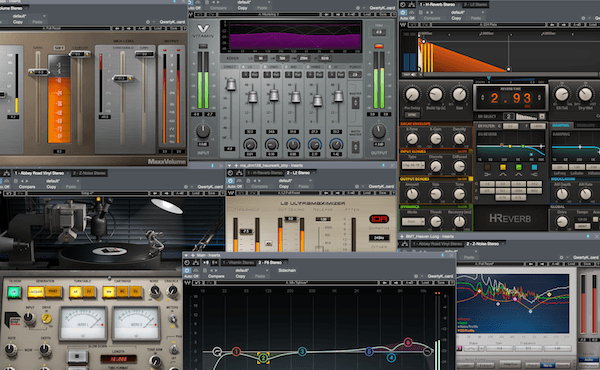Select PRINT generation on Abbey Road Vinyl

(x=53, y=292)
